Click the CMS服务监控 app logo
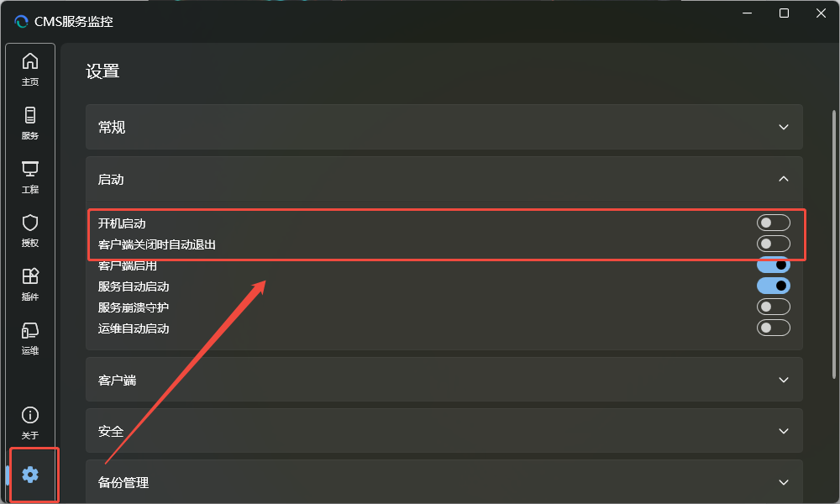 22,22
